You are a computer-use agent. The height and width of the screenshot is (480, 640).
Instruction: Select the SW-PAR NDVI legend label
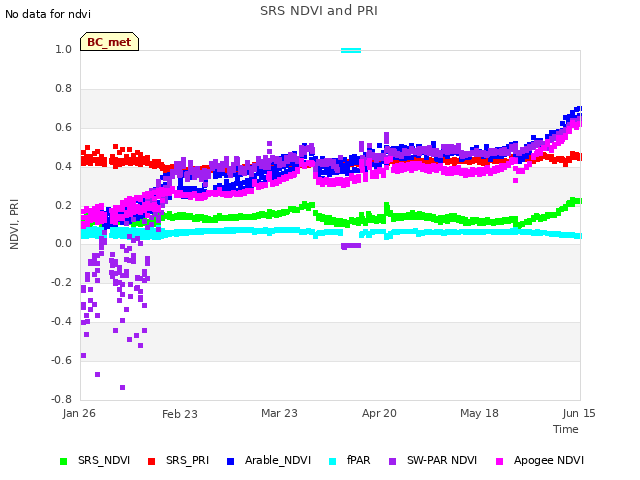[x=442, y=460]
